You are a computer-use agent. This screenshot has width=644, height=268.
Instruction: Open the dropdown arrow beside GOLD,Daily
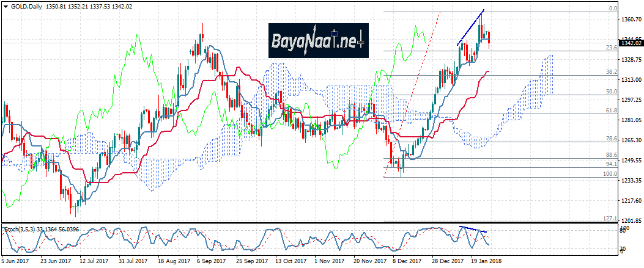coord(6,4)
